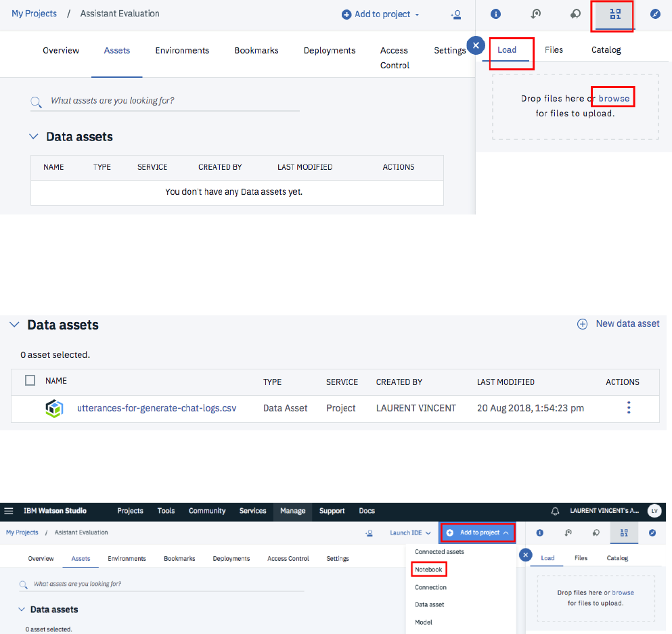This screenshot has height=634, width=672.
Task: Click the info icon in the empty-assets view header
Action: click(x=495, y=14)
